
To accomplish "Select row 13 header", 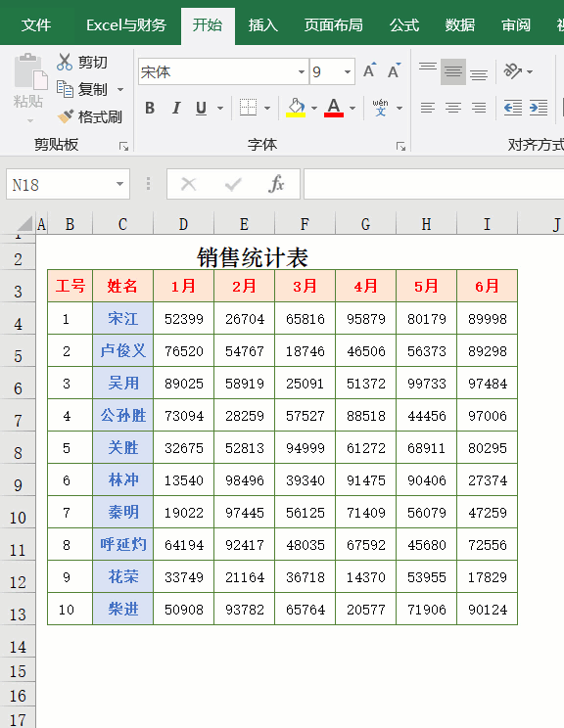I will 18,609.
